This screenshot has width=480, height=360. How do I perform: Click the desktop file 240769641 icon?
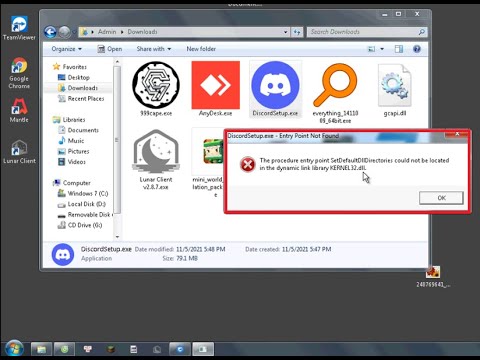click(x=433, y=277)
